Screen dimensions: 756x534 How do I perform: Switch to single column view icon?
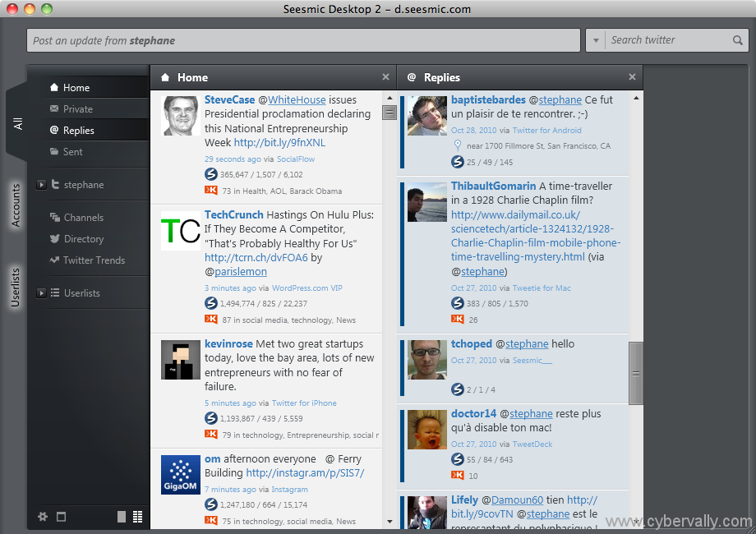[x=122, y=517]
